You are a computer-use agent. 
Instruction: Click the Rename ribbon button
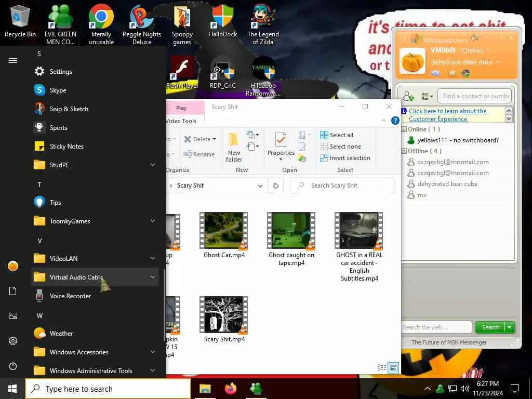coord(199,154)
